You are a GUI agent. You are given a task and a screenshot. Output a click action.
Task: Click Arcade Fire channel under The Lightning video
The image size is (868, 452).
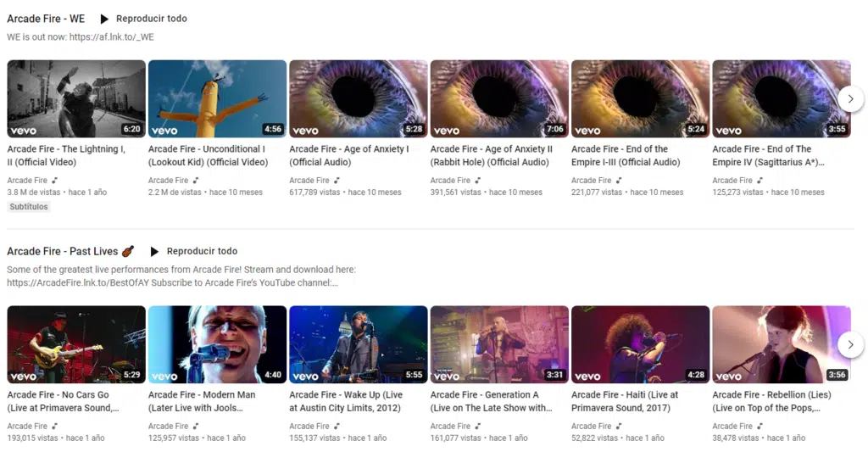point(27,181)
